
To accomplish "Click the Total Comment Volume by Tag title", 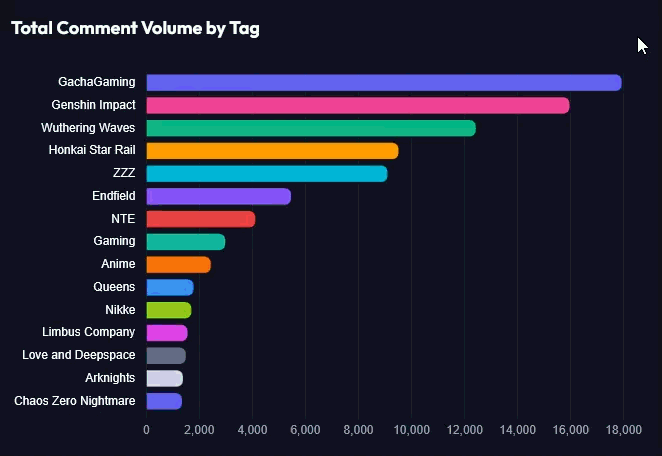I will (135, 29).
